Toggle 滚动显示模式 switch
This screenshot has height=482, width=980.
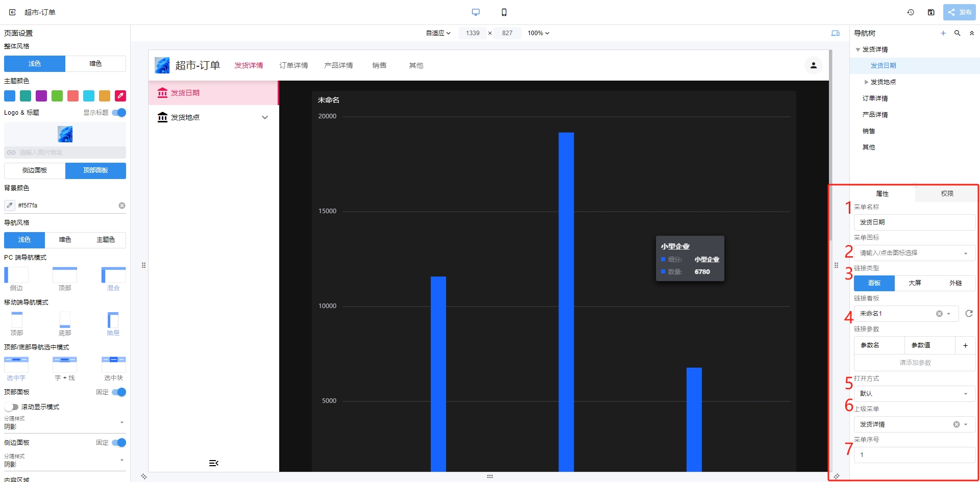pyautogui.click(x=11, y=407)
